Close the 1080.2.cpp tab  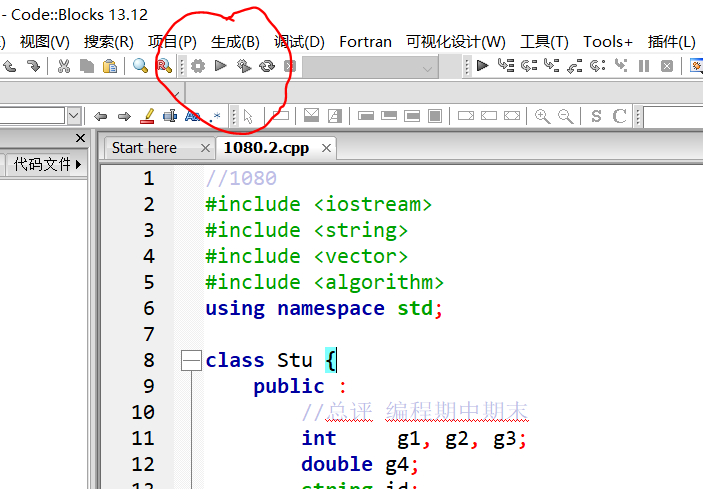[x=326, y=148]
